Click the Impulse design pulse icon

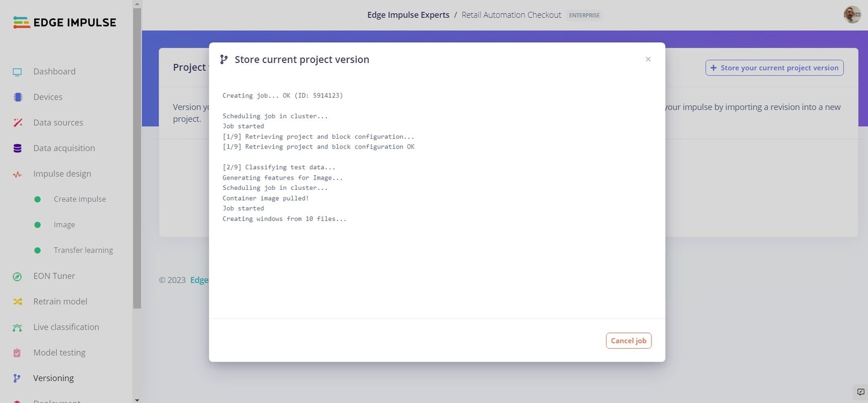pyautogui.click(x=17, y=174)
